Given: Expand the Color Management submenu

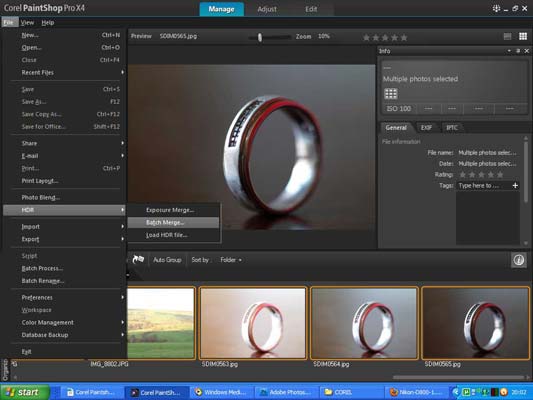Looking at the screenshot, I should [65, 322].
